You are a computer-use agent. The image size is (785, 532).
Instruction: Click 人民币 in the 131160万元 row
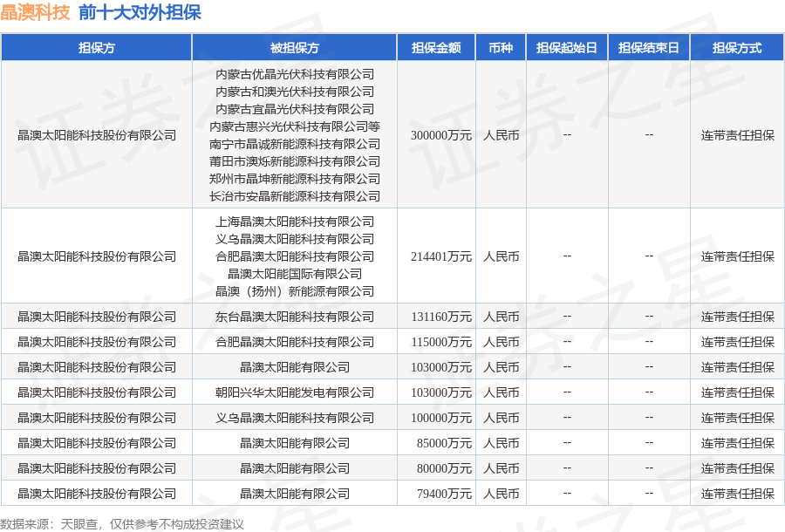[x=502, y=317]
